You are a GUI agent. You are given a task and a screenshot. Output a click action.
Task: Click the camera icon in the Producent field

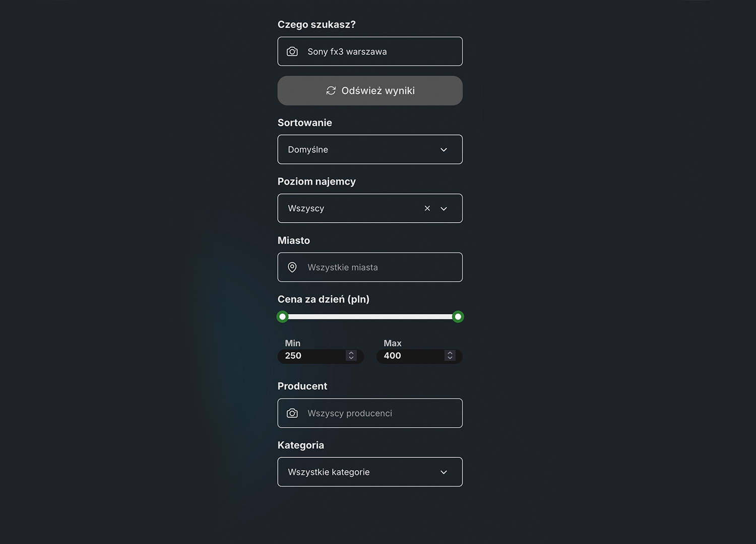(x=292, y=414)
